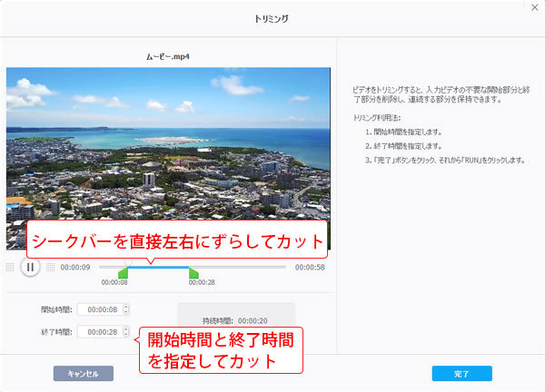The image size is (545, 392).
Task: Click the 終了時間 time input field
Action: pyautogui.click(x=98, y=332)
